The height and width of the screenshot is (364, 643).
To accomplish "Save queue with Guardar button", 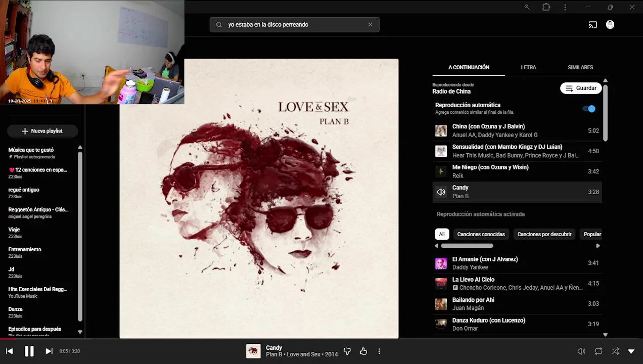I will pyautogui.click(x=581, y=88).
